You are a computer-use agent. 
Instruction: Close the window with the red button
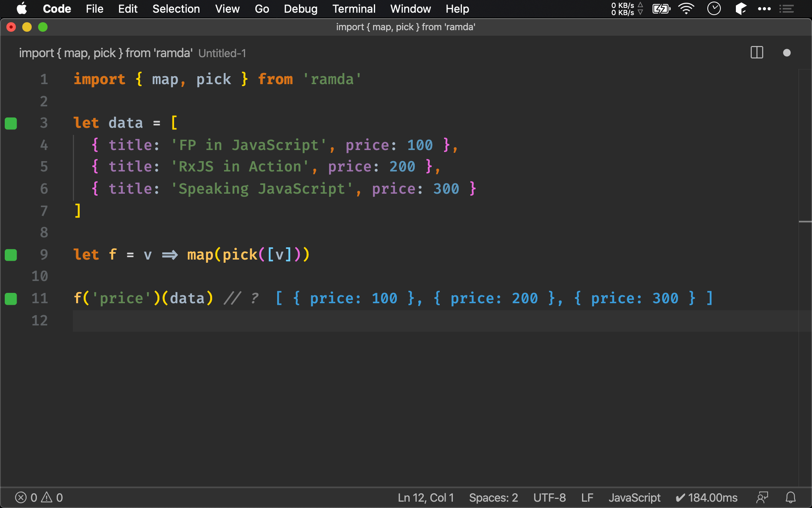(11, 27)
